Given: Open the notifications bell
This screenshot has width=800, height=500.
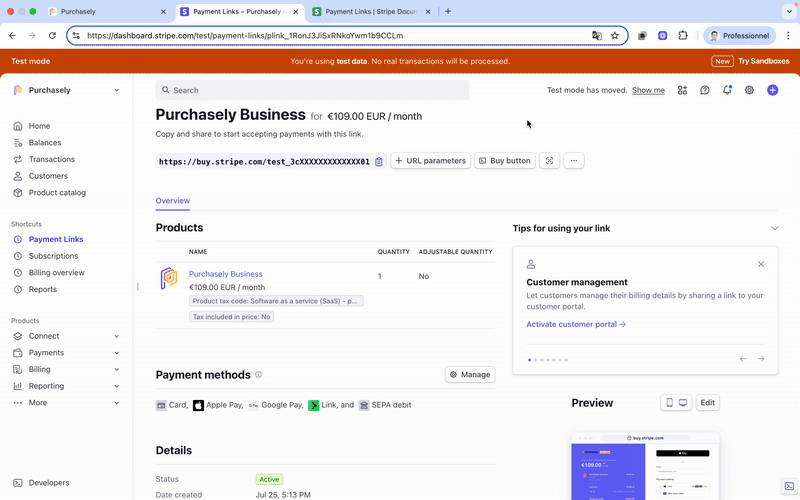Looking at the screenshot, I should (x=727, y=90).
